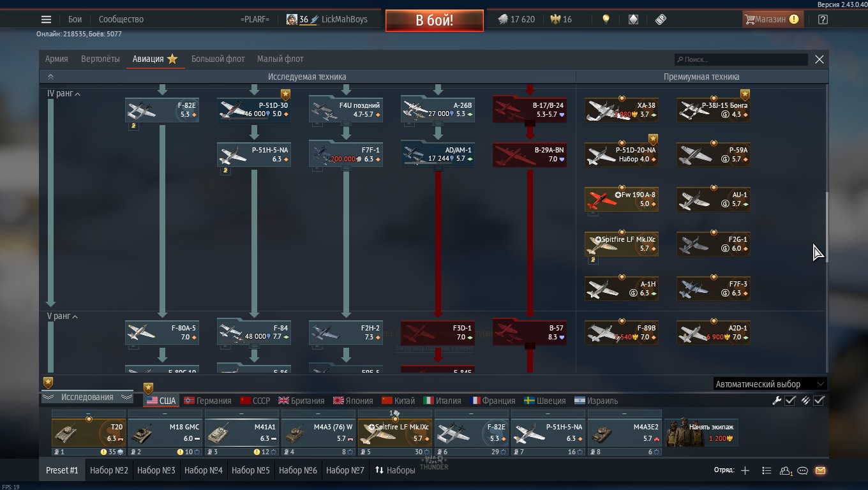Collapse the V ранг section

(x=63, y=316)
